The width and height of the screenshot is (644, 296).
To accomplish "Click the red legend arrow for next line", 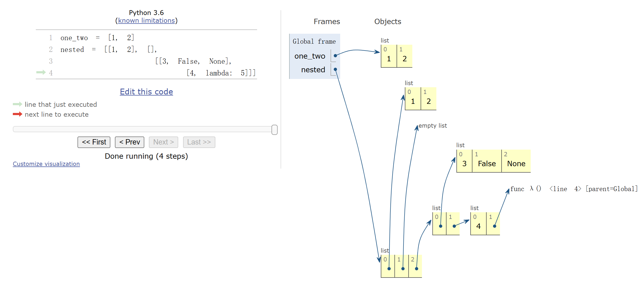I will click(17, 114).
